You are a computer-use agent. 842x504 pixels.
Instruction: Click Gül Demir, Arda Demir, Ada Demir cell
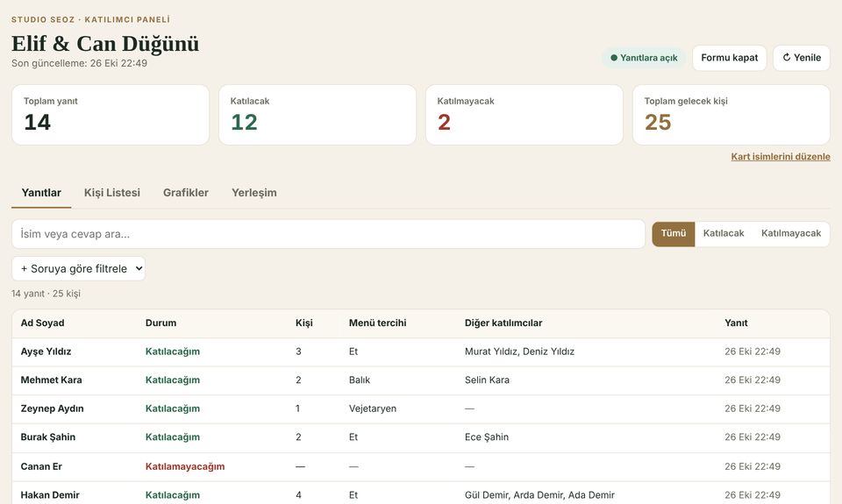click(x=539, y=495)
